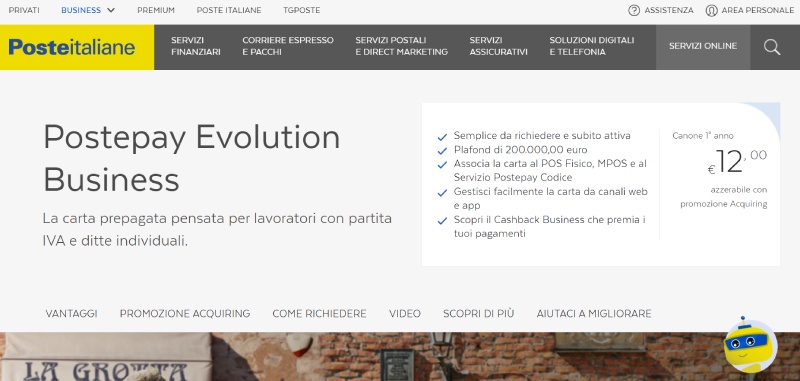Click the 'Plafond di 200.000,00 euro' text
The width and height of the screenshot is (800, 381).
point(520,150)
